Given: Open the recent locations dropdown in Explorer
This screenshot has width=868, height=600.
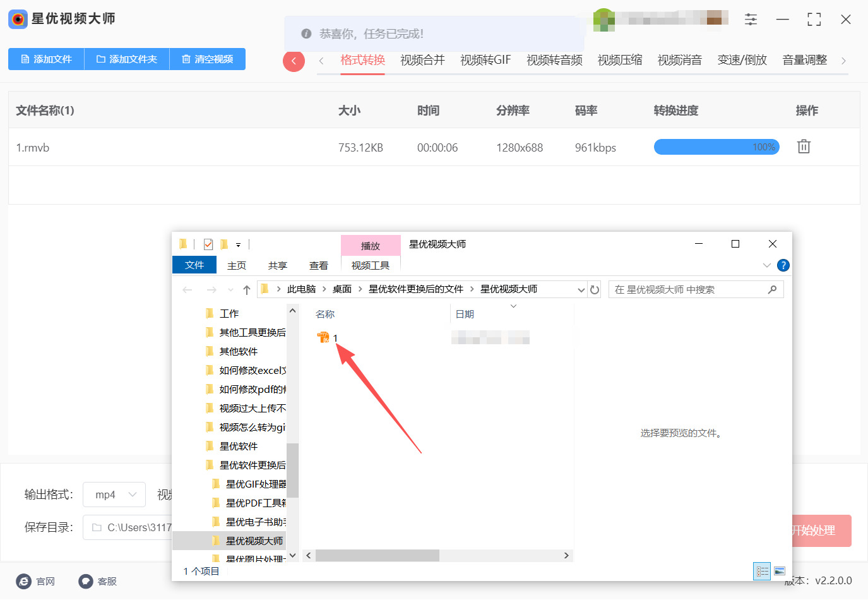Looking at the screenshot, I should 230,290.
